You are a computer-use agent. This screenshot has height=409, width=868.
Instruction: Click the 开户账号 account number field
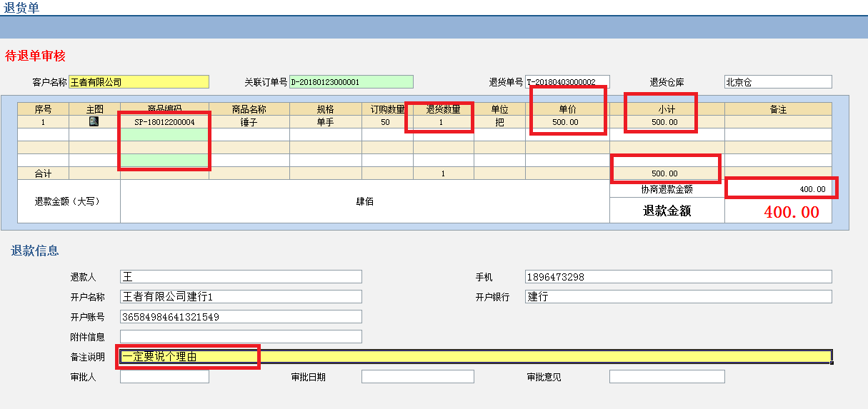click(x=241, y=317)
